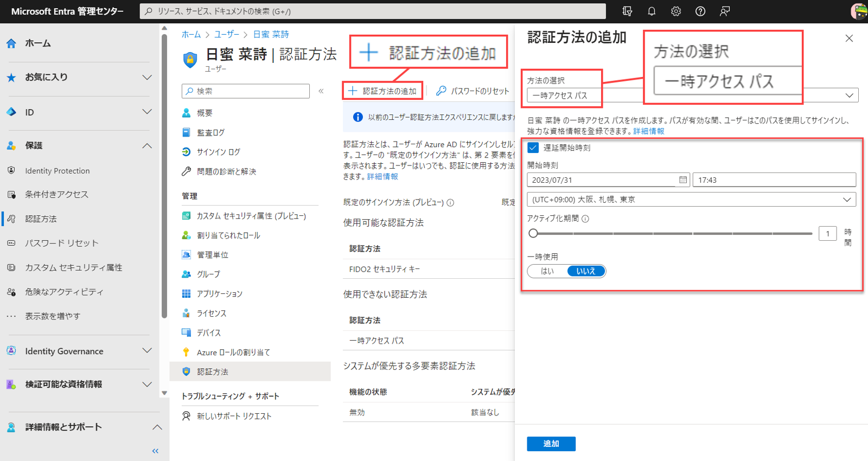This screenshot has height=461, width=868.
Task: Open 割り当てられたロール menu item
Action: point(228,235)
